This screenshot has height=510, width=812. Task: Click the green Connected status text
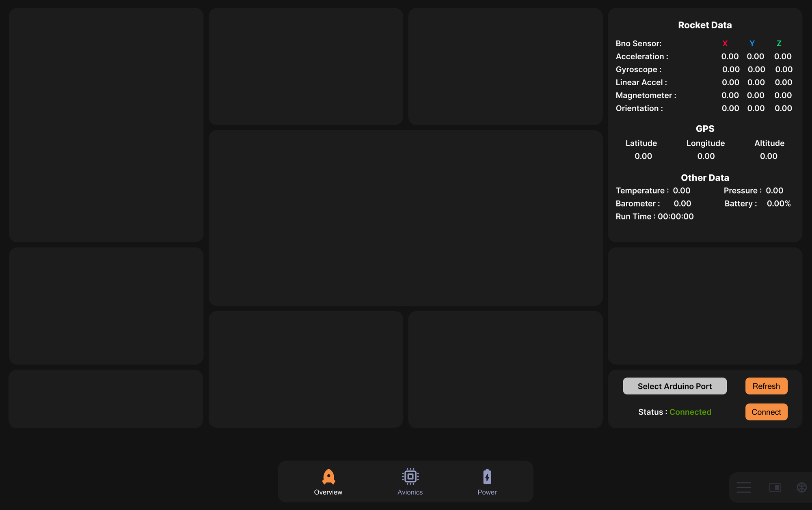click(690, 412)
